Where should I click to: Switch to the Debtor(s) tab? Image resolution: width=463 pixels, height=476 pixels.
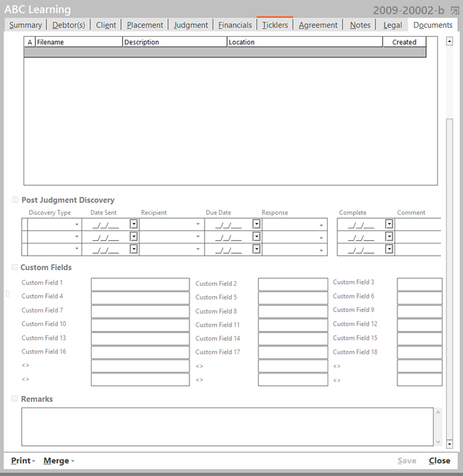(x=68, y=25)
